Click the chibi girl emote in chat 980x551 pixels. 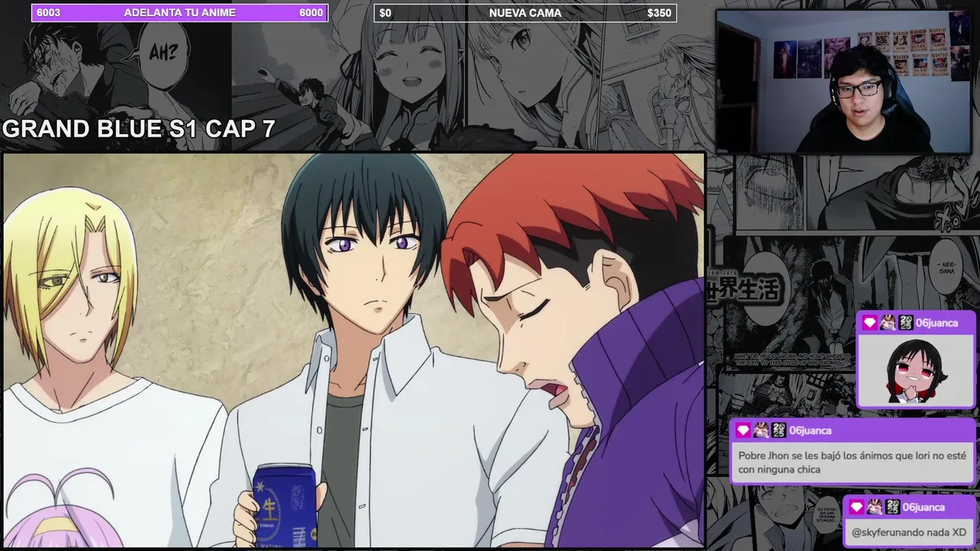916,370
